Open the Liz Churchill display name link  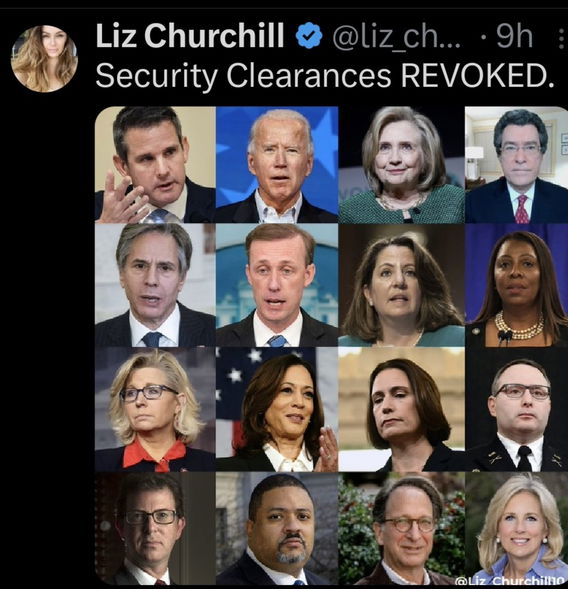pos(190,36)
